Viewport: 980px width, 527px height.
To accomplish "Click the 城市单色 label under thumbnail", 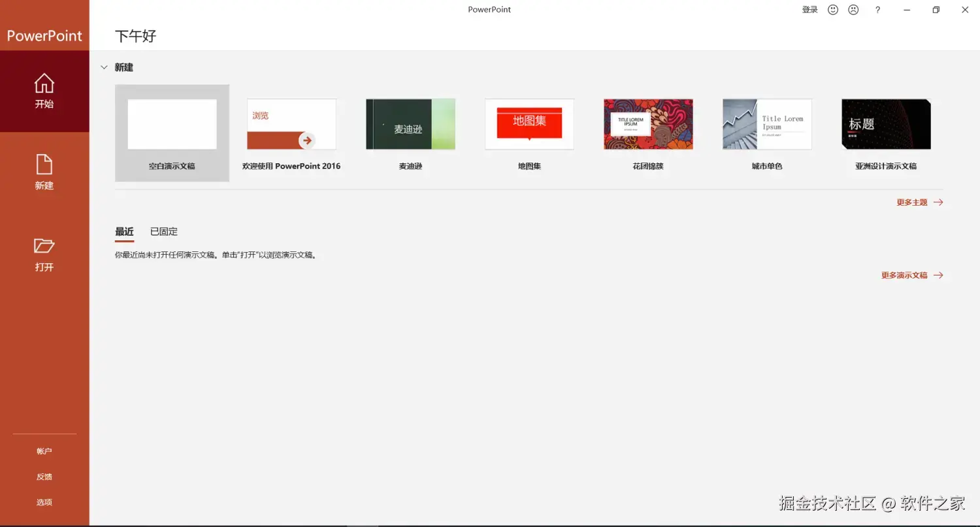I will click(767, 167).
